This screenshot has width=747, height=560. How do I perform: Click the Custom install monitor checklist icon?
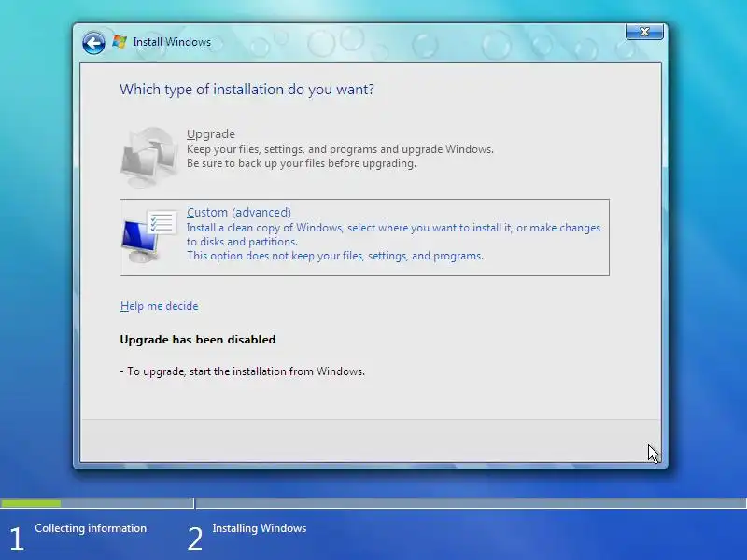tap(148, 237)
